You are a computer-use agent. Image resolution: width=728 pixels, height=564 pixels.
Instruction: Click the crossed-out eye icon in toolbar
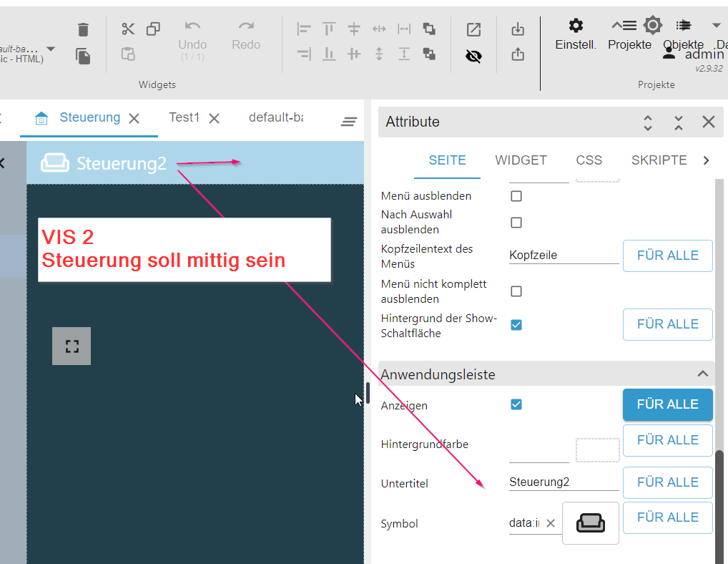473,56
